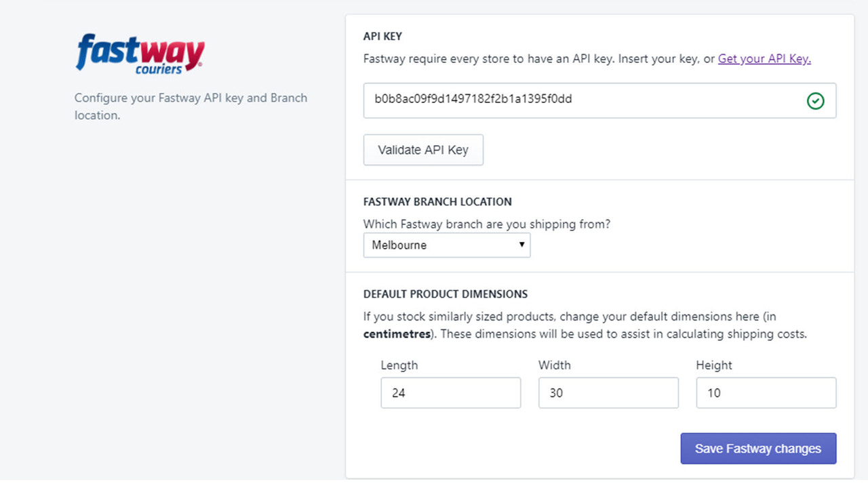This screenshot has width=868, height=488.
Task: Click the Width label above its field
Action: tap(554, 365)
